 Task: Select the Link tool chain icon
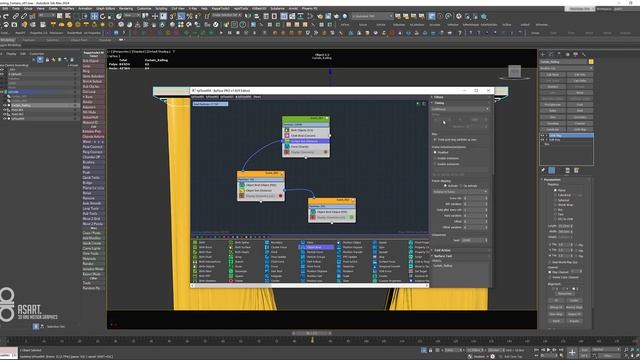click(x=16, y=16)
